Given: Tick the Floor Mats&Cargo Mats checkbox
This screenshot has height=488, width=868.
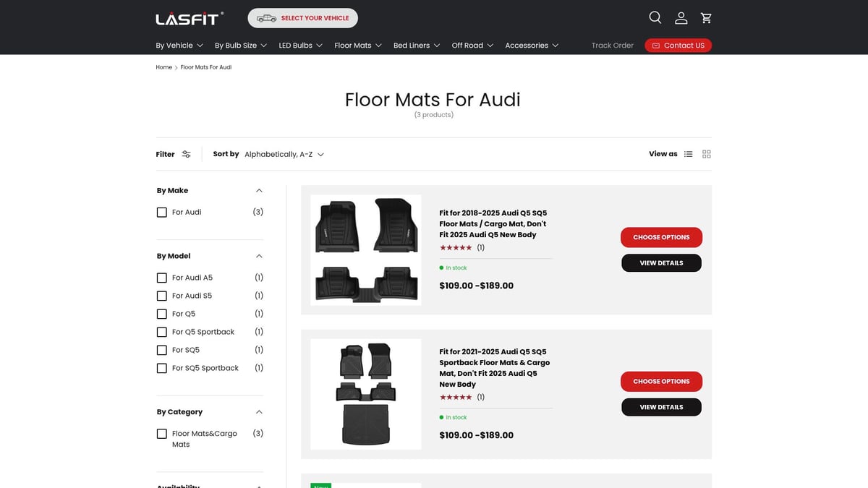Looking at the screenshot, I should 162,434.
